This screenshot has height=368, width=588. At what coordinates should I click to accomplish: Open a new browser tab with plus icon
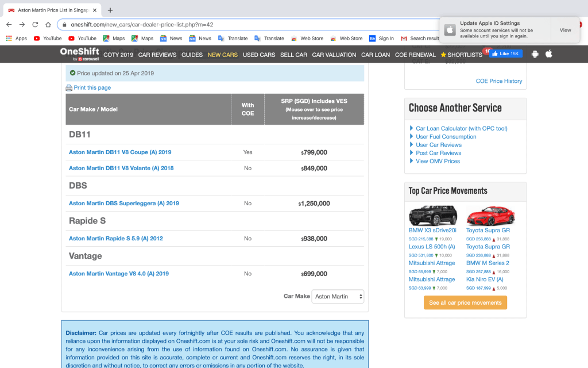(110, 10)
